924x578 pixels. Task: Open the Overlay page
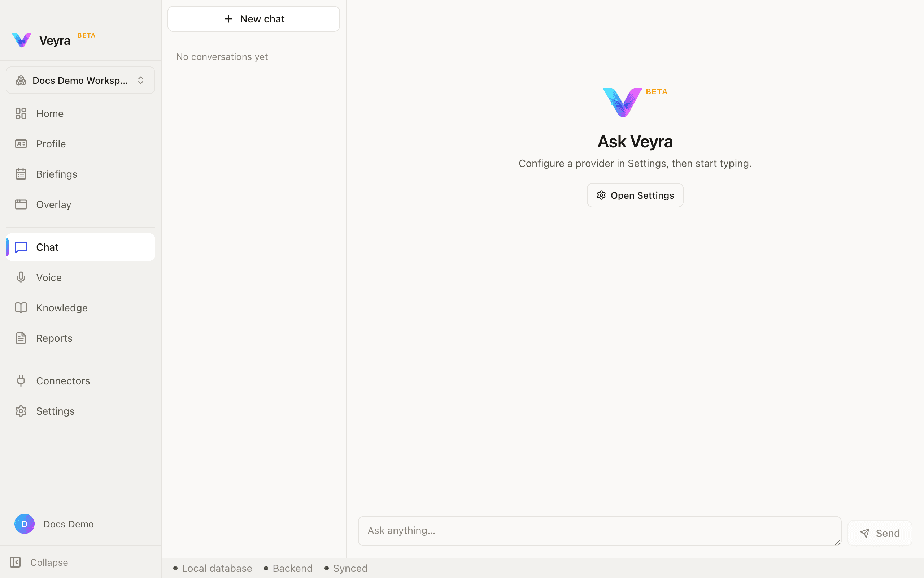[80, 204]
